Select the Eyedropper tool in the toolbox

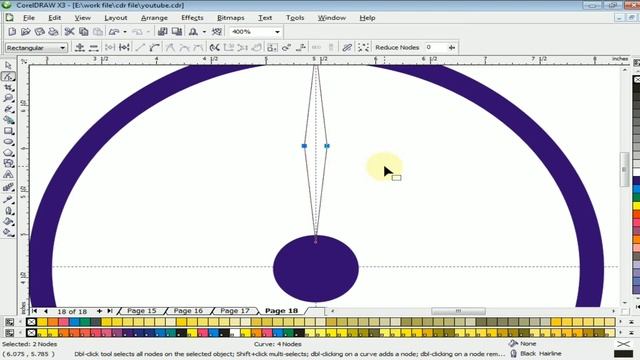[8, 200]
